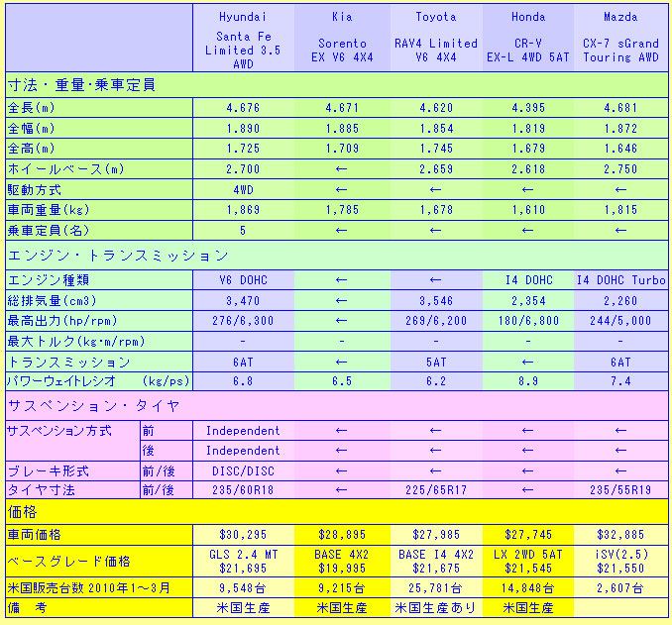Click the 全長(m) row label
Image resolution: width=672 pixels, height=625 pixels.
(x=32, y=108)
